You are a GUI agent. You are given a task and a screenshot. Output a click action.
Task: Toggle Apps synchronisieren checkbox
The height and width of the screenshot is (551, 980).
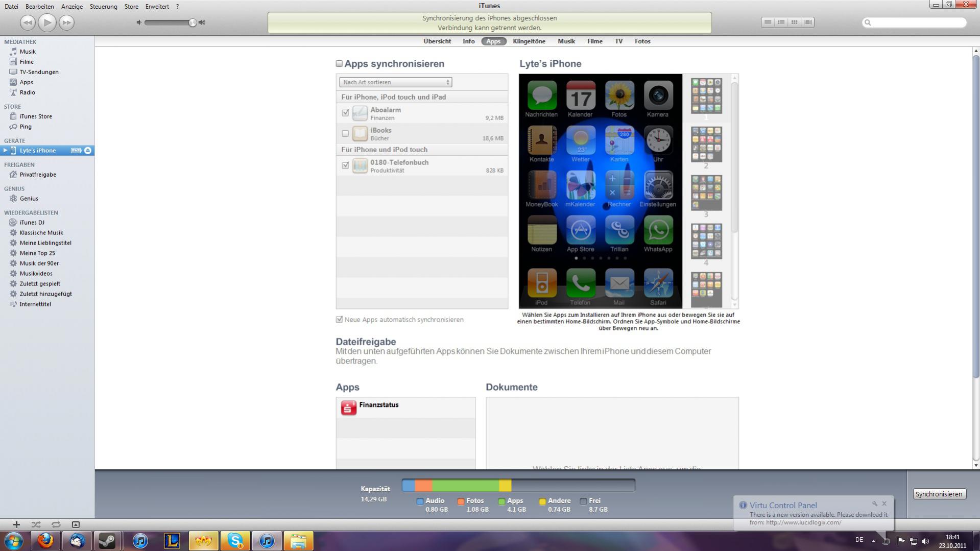coord(339,64)
